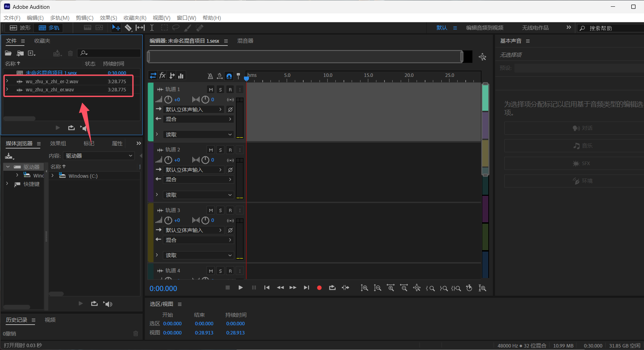Click the add marker pin icon
644x350 pixels.
[x=238, y=76]
